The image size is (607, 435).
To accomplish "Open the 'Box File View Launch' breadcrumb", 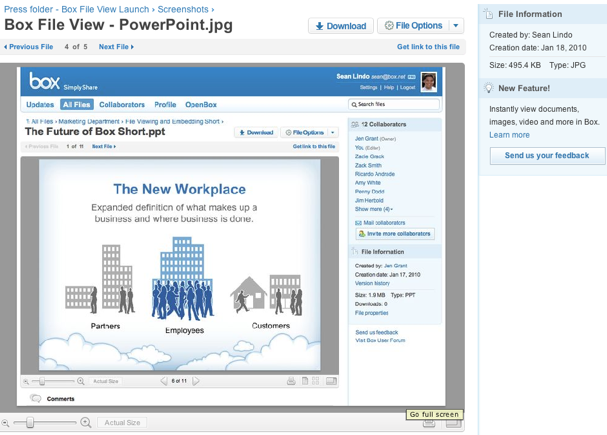I will (x=105, y=9).
